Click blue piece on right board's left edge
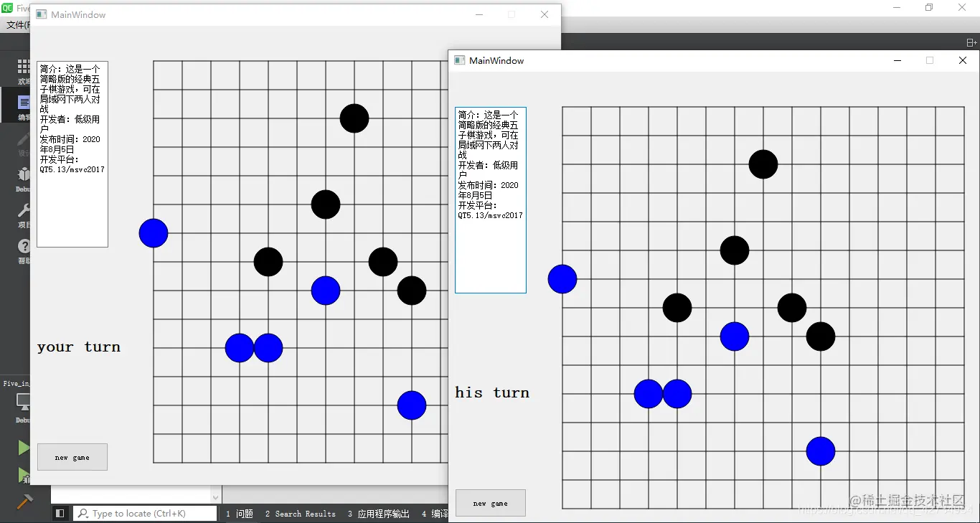980x523 pixels. click(x=562, y=279)
